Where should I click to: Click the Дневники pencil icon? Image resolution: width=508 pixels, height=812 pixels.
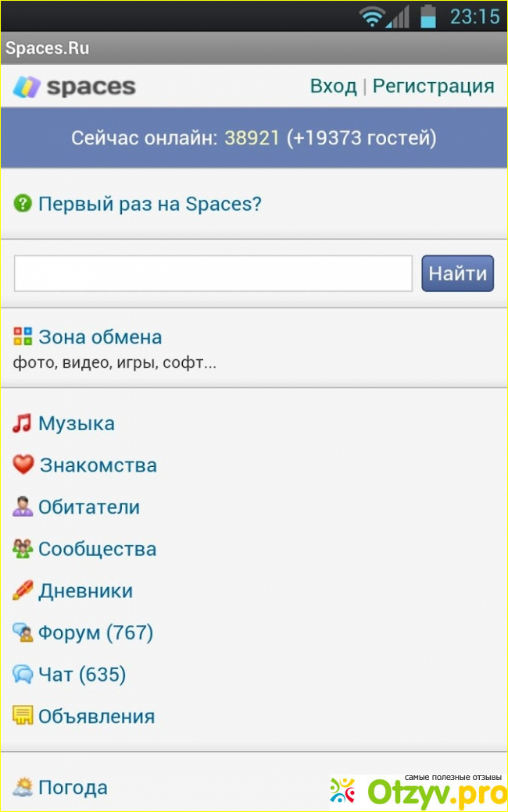click(23, 591)
